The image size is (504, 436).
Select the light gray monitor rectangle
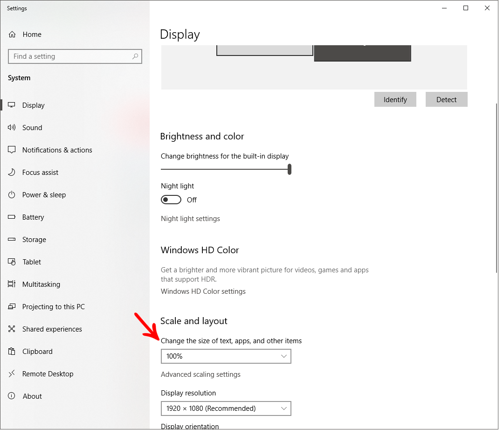click(x=264, y=50)
